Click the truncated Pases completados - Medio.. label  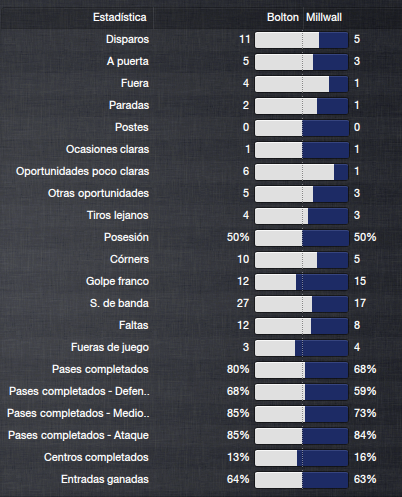pyautogui.click(x=78, y=413)
